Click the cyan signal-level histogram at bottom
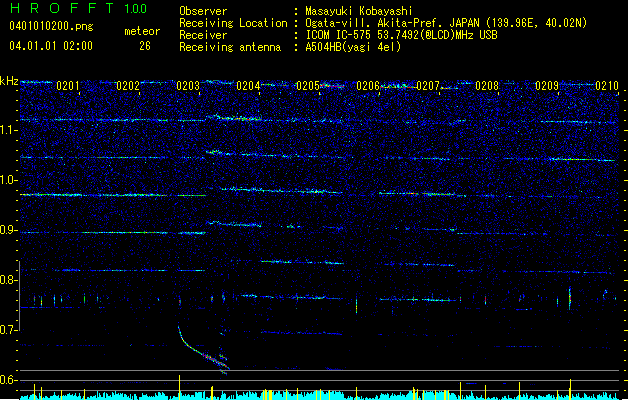This screenshot has height=400, width=629. pos(319,395)
